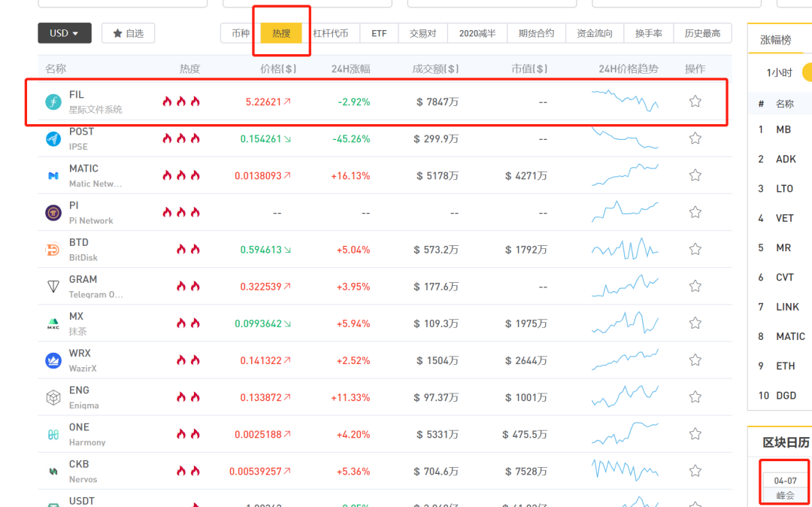Open the FIL coin name link
This screenshot has width=812, height=507.
coord(76,95)
